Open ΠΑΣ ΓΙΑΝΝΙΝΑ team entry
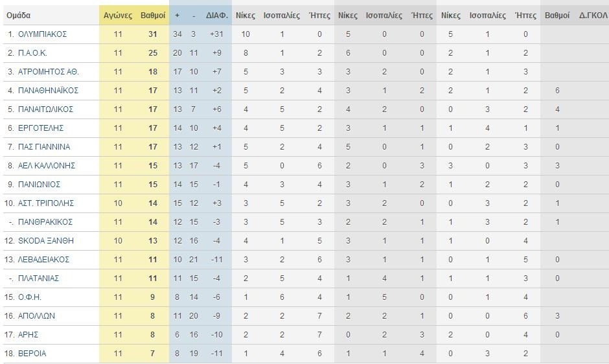The image size is (609, 364). tap(44, 147)
